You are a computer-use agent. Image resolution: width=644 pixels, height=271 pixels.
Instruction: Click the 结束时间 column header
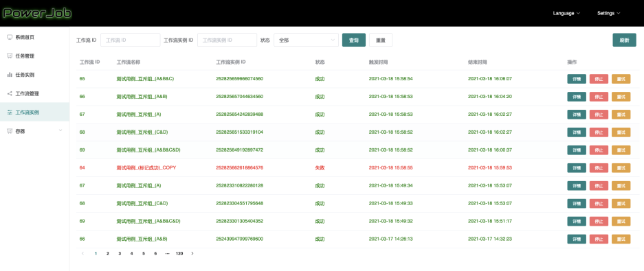click(x=478, y=62)
